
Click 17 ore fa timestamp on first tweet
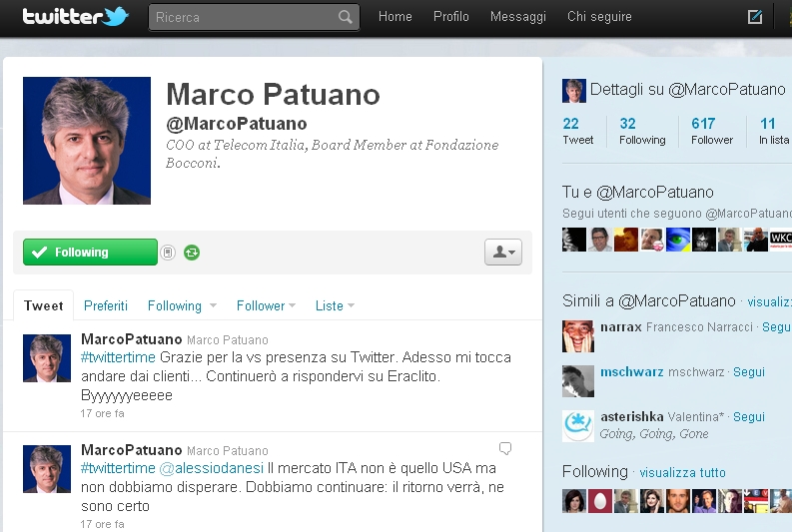102,413
